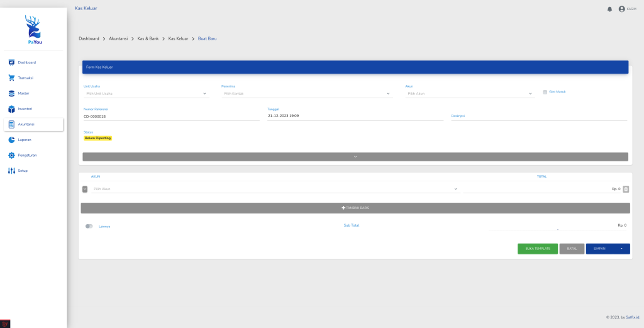The height and width of the screenshot is (328, 644).
Task: Click the Simpan button
Action: [x=601, y=249]
